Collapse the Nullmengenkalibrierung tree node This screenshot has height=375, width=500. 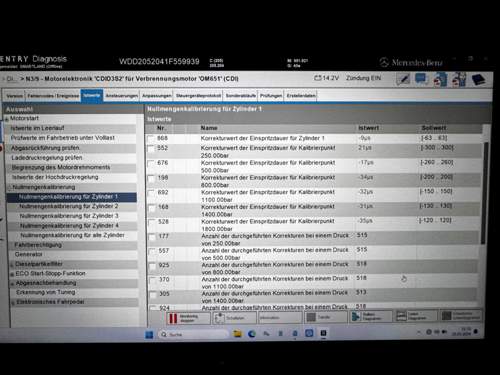tap(10, 188)
